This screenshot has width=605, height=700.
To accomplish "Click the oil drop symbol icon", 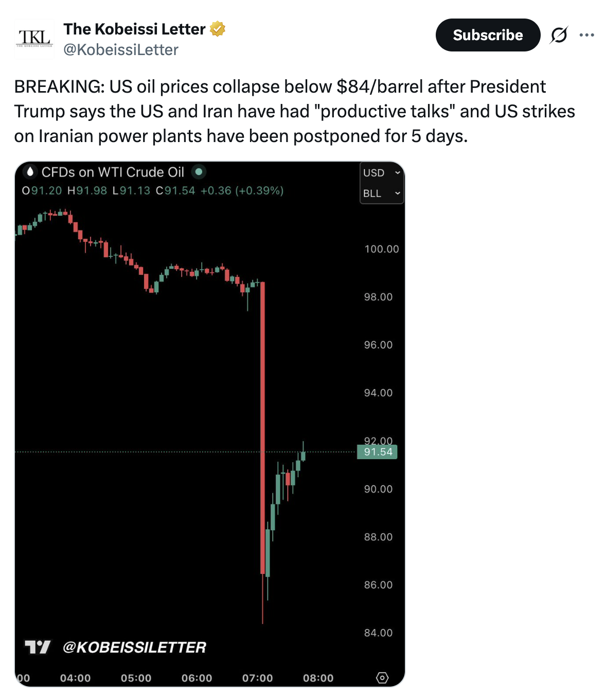I will (x=30, y=172).
